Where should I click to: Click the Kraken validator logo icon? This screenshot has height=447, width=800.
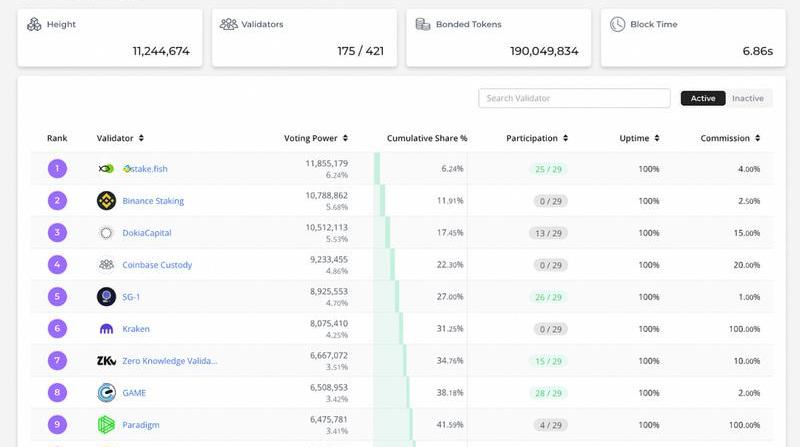pos(106,329)
